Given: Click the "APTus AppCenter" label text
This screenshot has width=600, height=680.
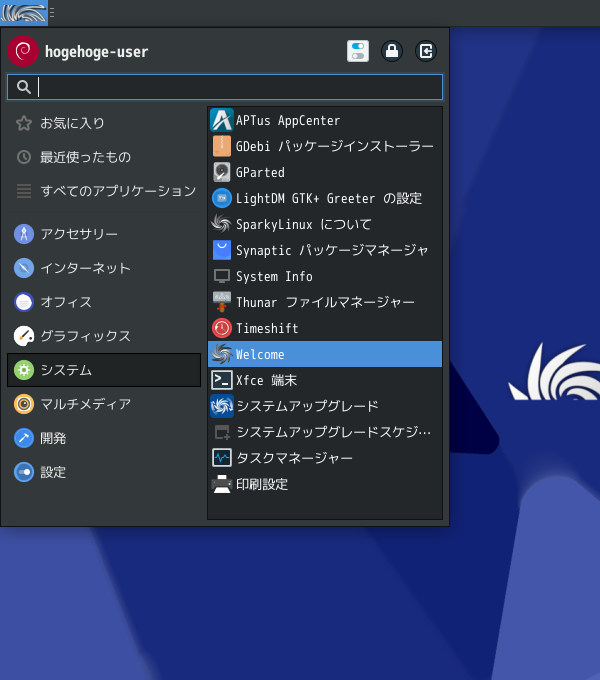Looking at the screenshot, I should [x=288, y=121].
